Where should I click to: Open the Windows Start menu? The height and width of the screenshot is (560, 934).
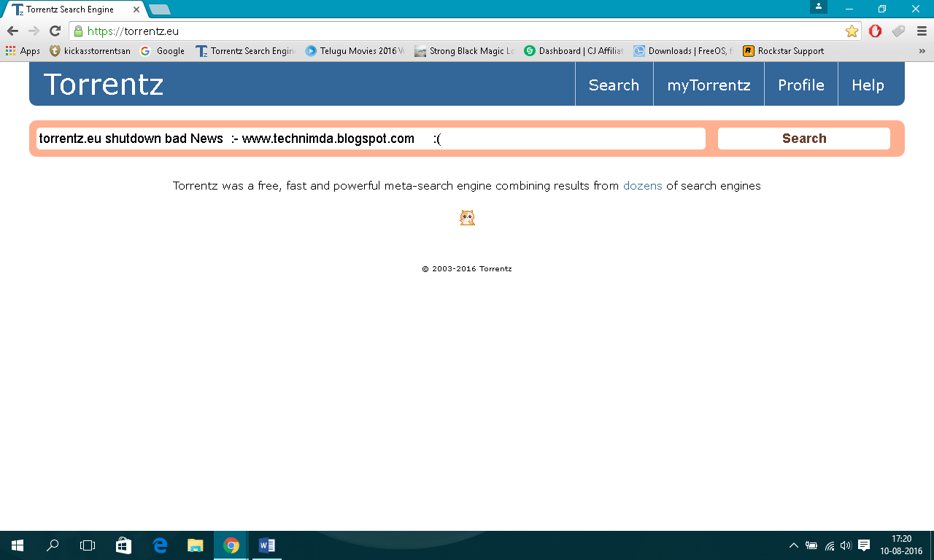tap(18, 545)
